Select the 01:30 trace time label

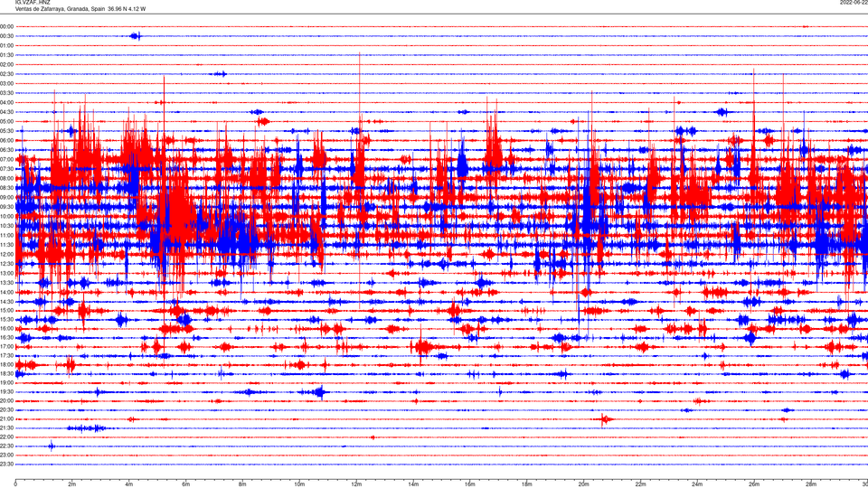coord(6,55)
